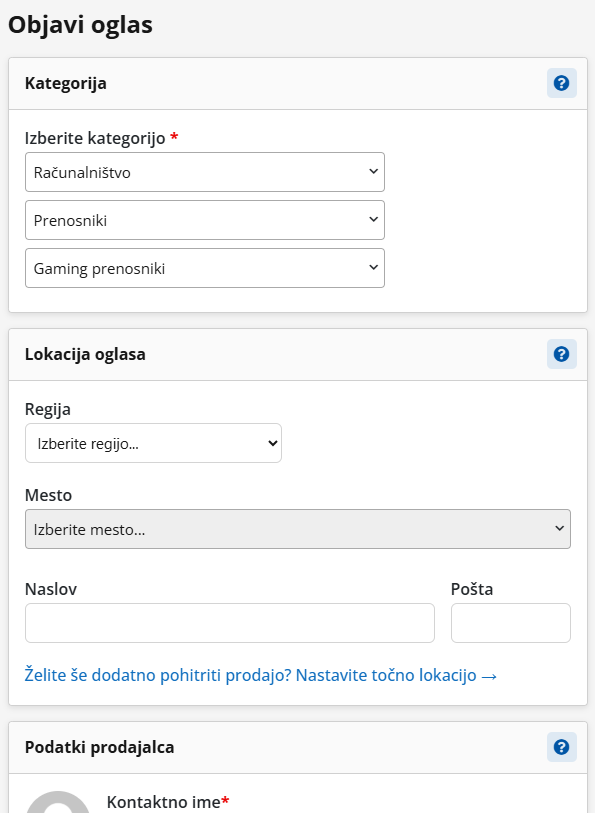Click the Kontaktno ime label
595x813 pixels.
coord(168,802)
